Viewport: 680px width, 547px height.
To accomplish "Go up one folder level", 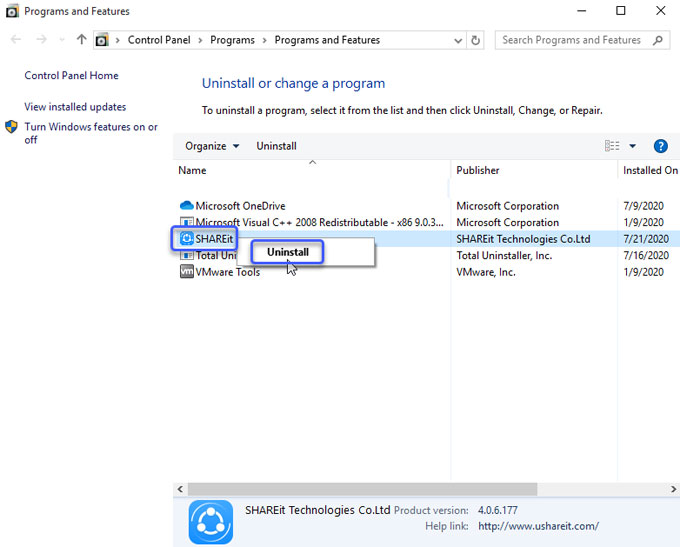I will point(81,40).
